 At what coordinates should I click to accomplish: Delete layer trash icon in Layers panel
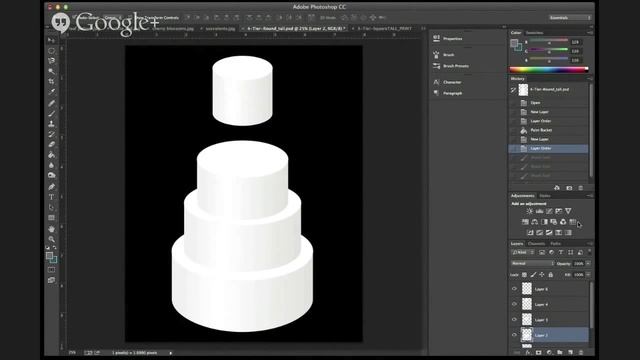click(x=581, y=352)
